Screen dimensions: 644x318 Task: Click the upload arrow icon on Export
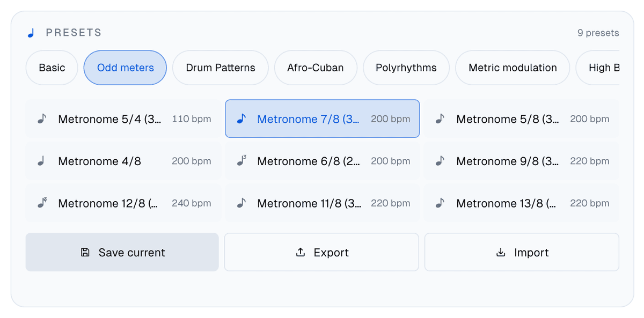(301, 252)
